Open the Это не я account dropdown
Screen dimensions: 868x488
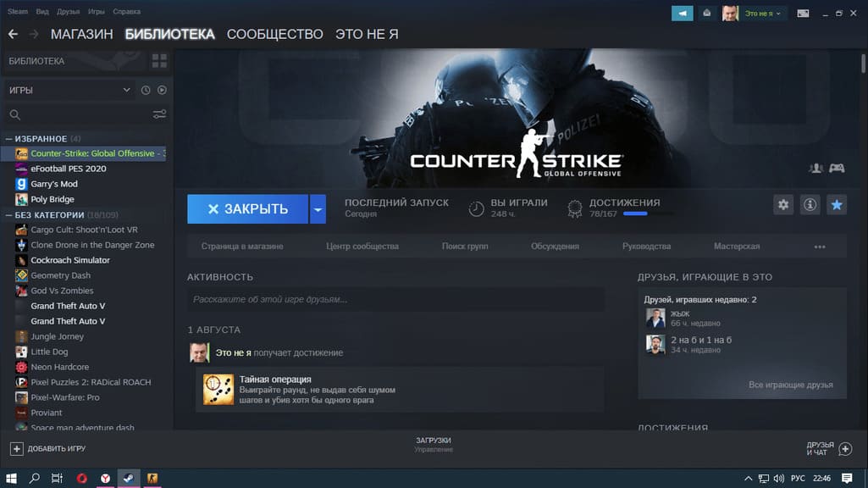762,14
